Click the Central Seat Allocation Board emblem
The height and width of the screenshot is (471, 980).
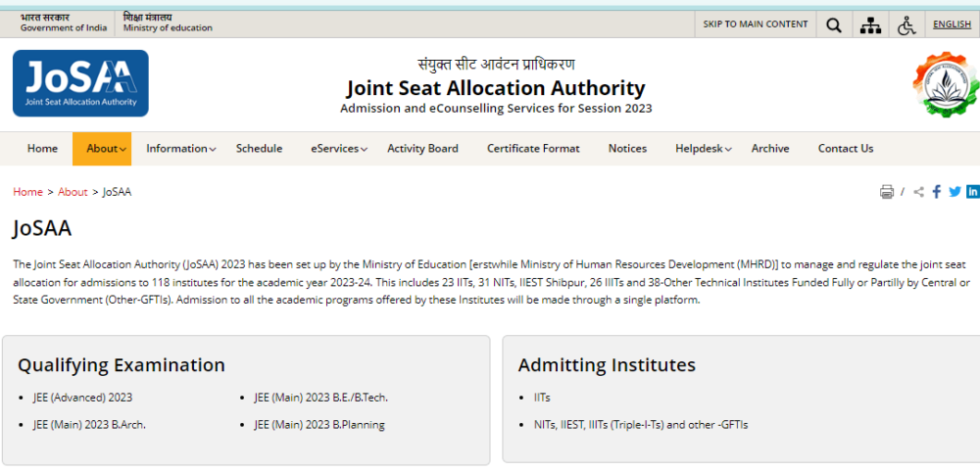click(947, 85)
